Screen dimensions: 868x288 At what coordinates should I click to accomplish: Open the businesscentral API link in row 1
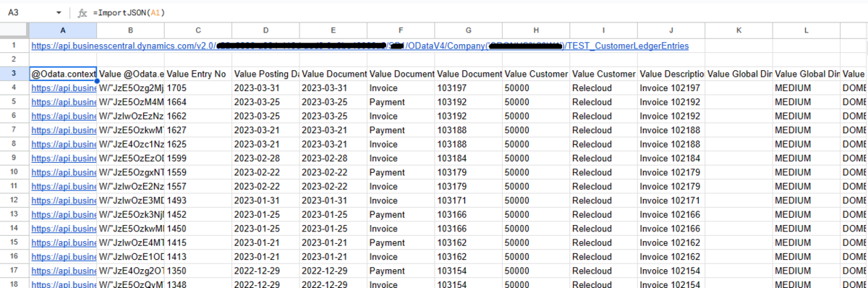click(359, 46)
